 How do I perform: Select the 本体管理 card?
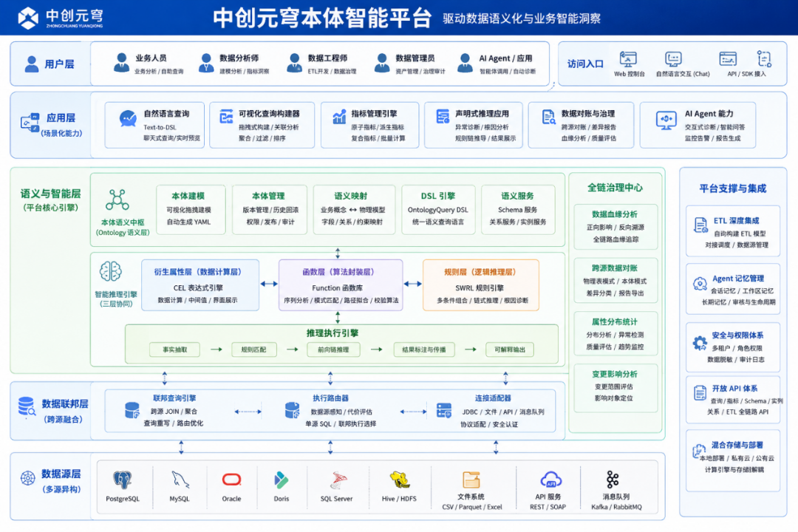(x=270, y=210)
